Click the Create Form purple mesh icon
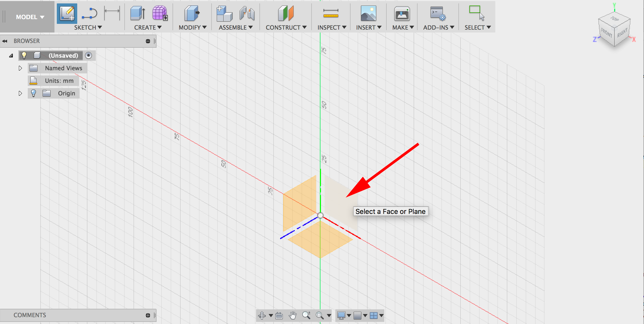Image resolution: width=644 pixels, height=324 pixels. point(160,13)
